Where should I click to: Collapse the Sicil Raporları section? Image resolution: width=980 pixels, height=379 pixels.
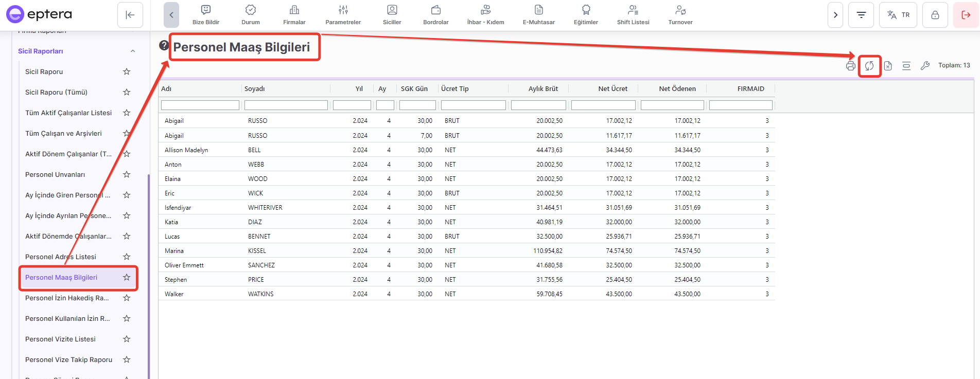point(133,51)
